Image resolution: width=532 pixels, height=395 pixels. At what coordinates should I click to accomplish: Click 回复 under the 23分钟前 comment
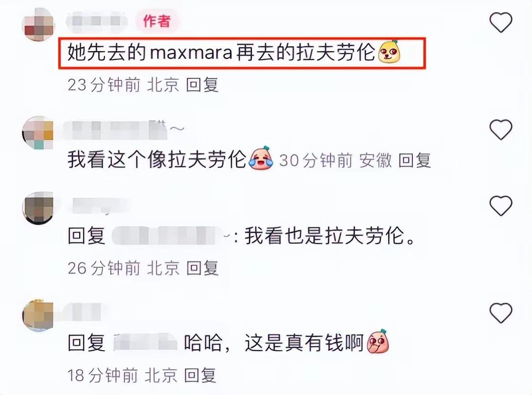pyautogui.click(x=202, y=84)
